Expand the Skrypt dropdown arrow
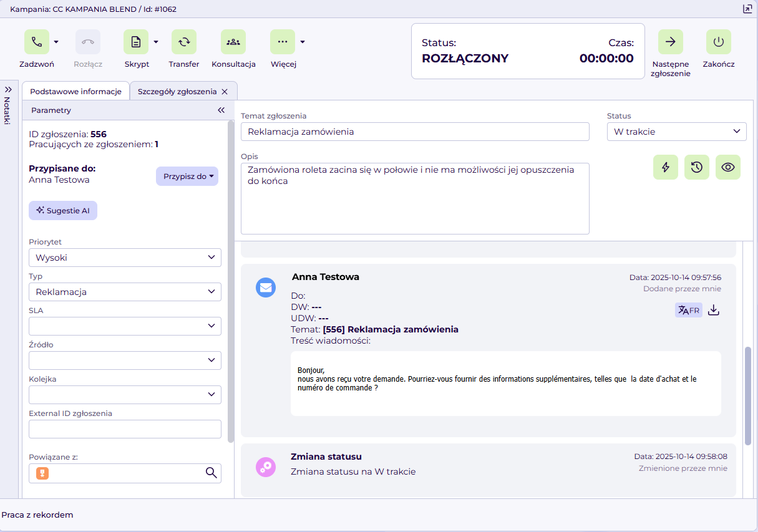The image size is (758, 532). [x=156, y=42]
